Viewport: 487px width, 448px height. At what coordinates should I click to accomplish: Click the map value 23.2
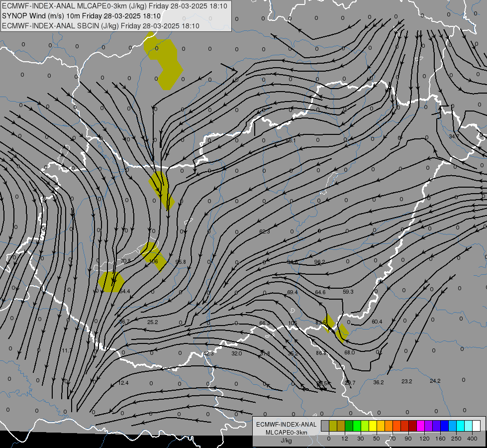coord(407,381)
